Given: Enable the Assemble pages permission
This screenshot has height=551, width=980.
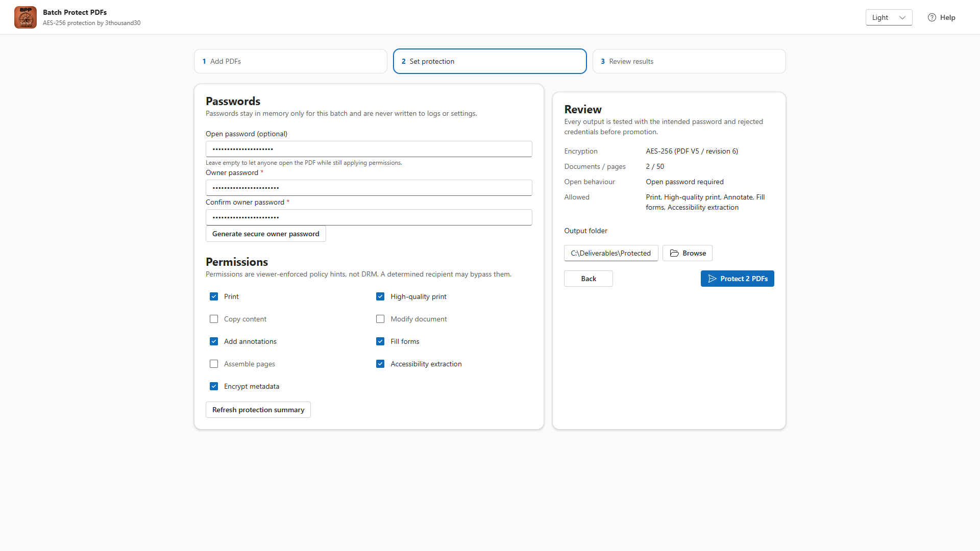Looking at the screenshot, I should click(214, 364).
